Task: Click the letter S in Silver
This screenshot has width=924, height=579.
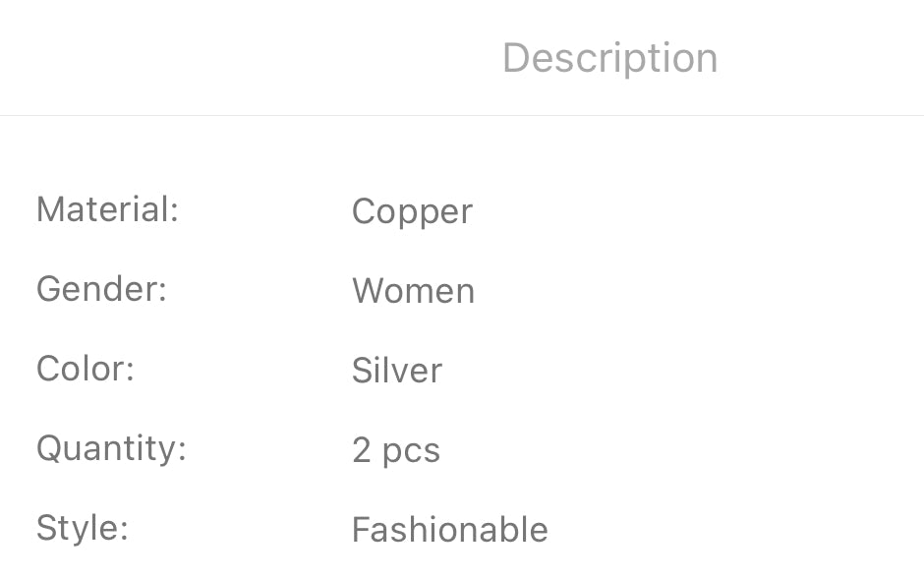Action: (363, 371)
